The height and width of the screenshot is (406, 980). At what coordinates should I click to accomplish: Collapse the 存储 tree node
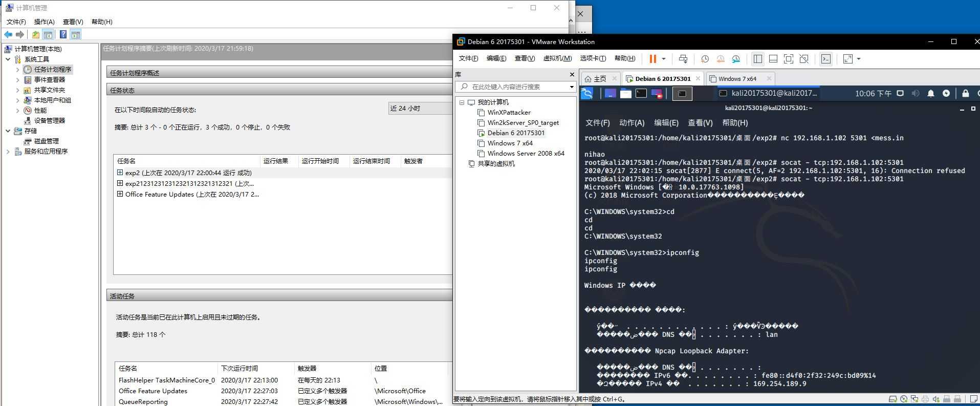click(x=8, y=131)
